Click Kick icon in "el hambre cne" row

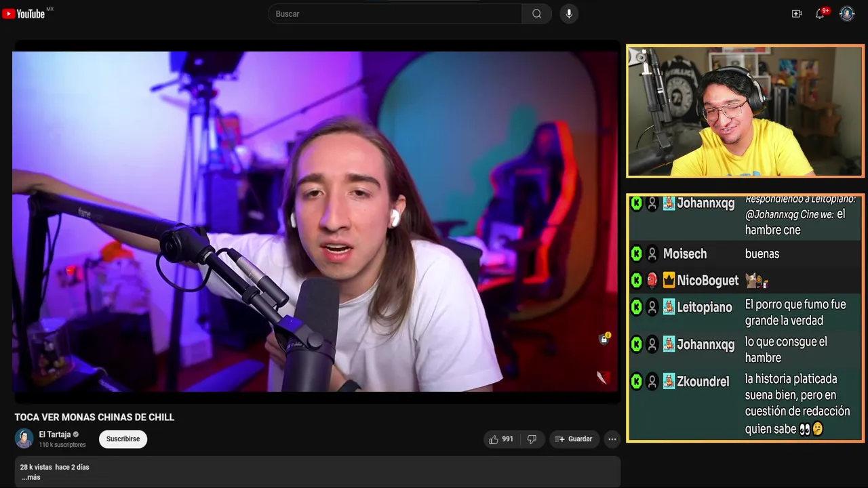pos(636,203)
